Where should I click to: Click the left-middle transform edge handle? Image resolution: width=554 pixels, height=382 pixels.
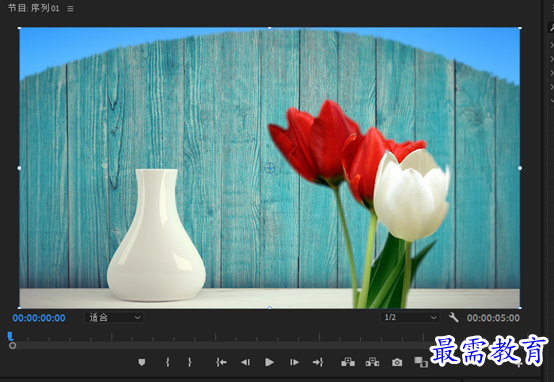click(x=19, y=168)
